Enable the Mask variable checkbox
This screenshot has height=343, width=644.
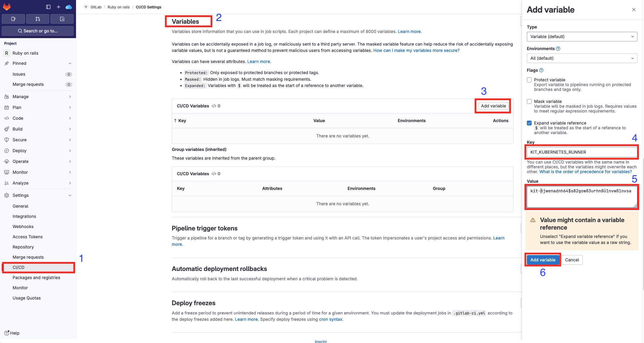529,101
